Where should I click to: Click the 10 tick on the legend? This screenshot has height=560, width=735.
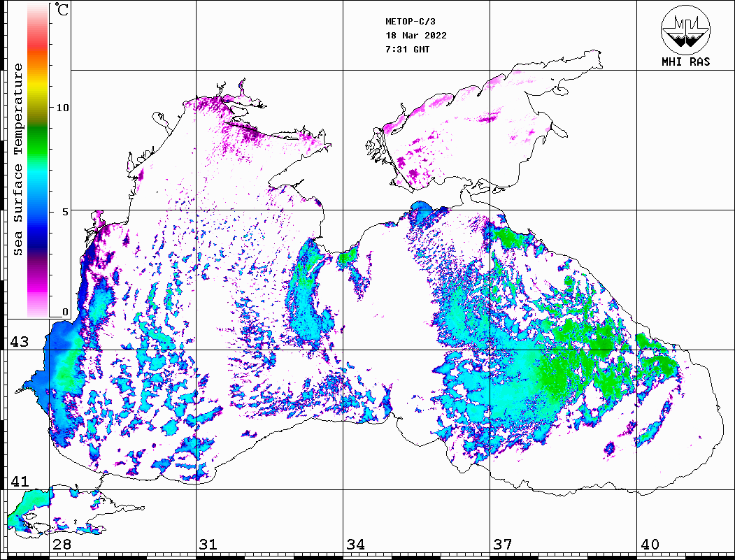62,108
